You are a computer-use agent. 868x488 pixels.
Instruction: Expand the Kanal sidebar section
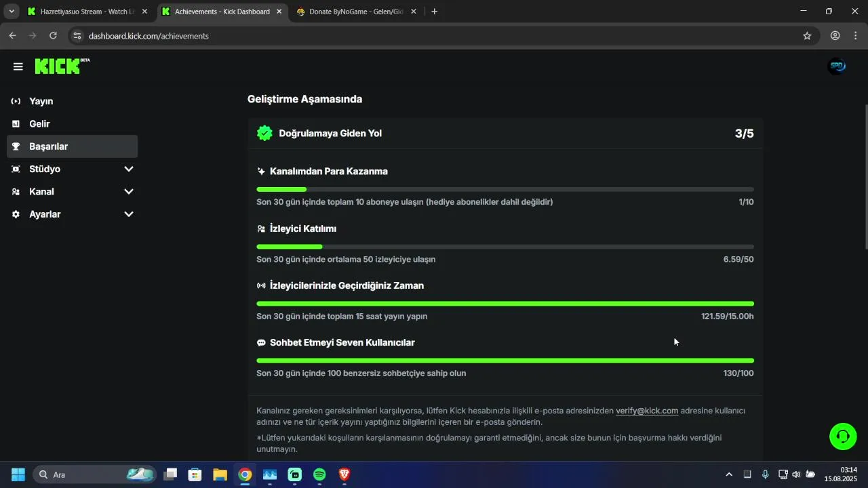[129, 192]
